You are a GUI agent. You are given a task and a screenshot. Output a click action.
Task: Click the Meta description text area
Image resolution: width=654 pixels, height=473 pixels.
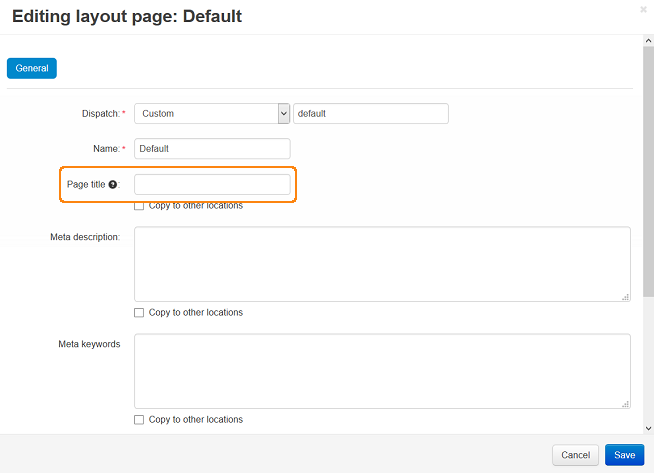coord(382,264)
